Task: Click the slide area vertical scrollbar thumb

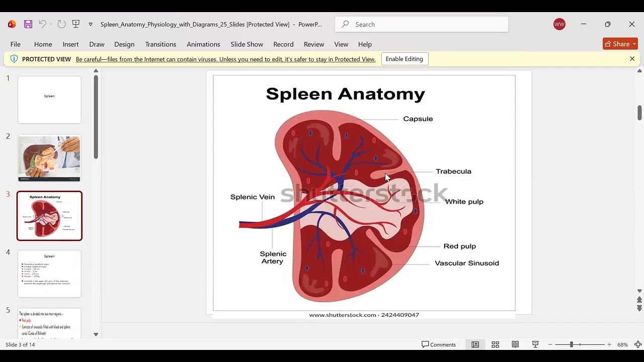Action: 639,113
